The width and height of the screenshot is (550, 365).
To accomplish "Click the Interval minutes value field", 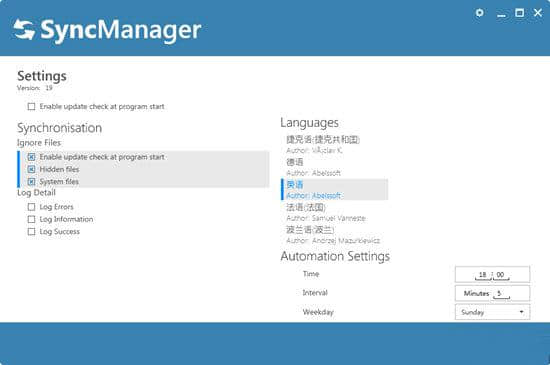I will pos(501,293).
